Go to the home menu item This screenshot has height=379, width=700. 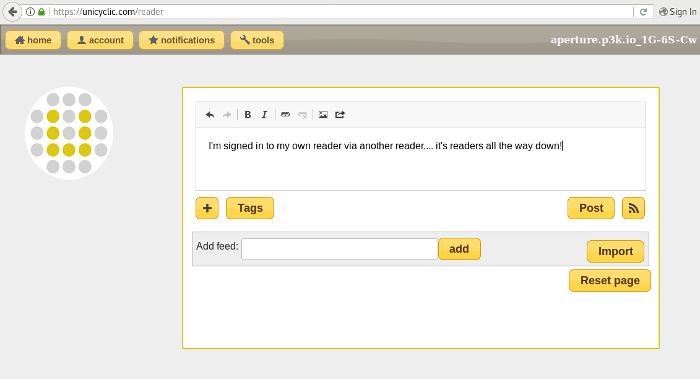tap(33, 40)
